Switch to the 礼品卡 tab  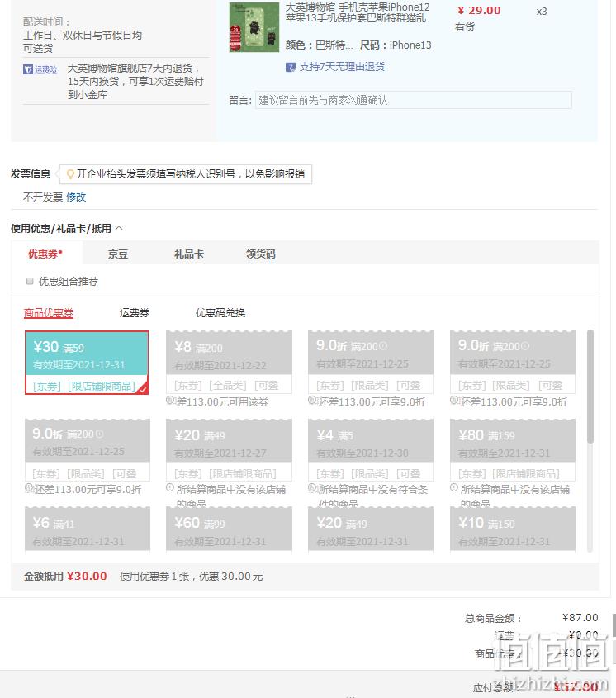coord(189,254)
